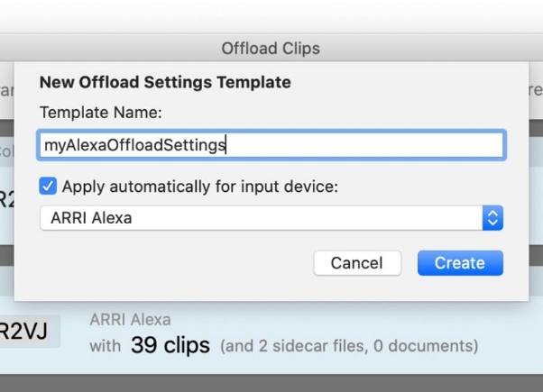Focus the Template Name text field

click(271, 145)
